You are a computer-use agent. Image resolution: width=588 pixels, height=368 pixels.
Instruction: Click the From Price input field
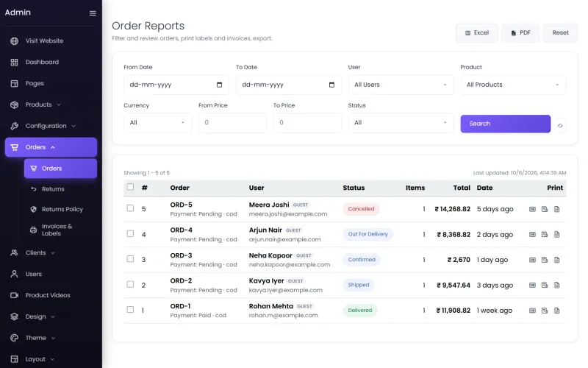click(232, 123)
